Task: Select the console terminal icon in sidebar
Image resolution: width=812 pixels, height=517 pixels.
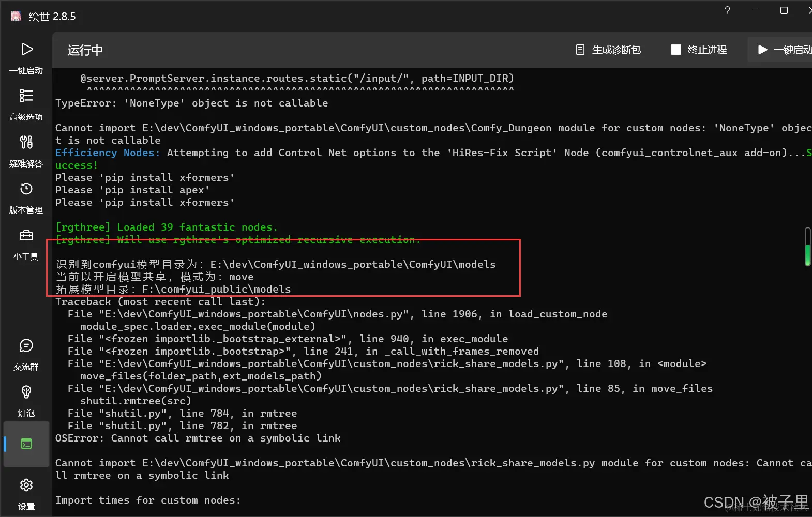Action: tap(26, 444)
